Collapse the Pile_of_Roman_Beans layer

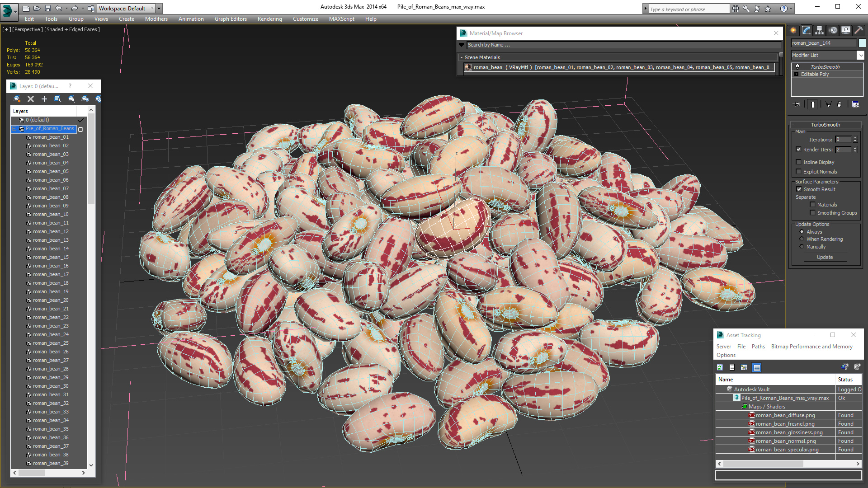click(14, 129)
